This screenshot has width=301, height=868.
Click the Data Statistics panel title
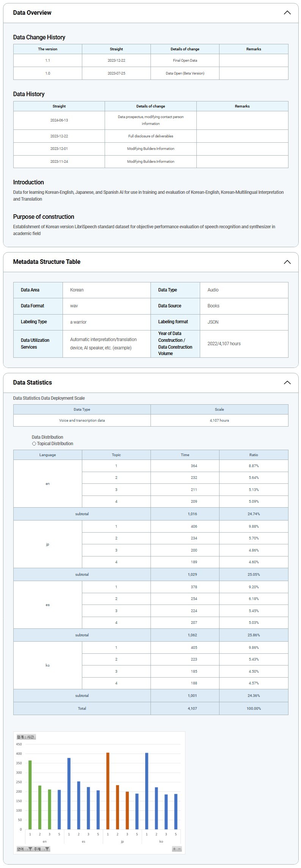[33, 382]
